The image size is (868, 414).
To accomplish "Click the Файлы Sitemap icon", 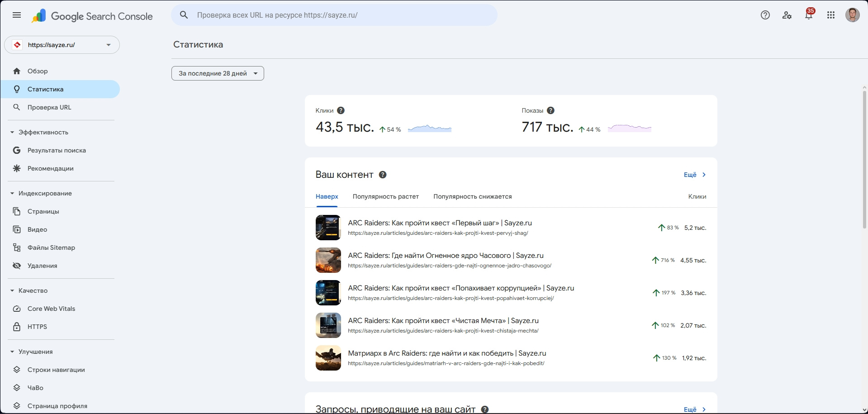I will pyautogui.click(x=17, y=247).
